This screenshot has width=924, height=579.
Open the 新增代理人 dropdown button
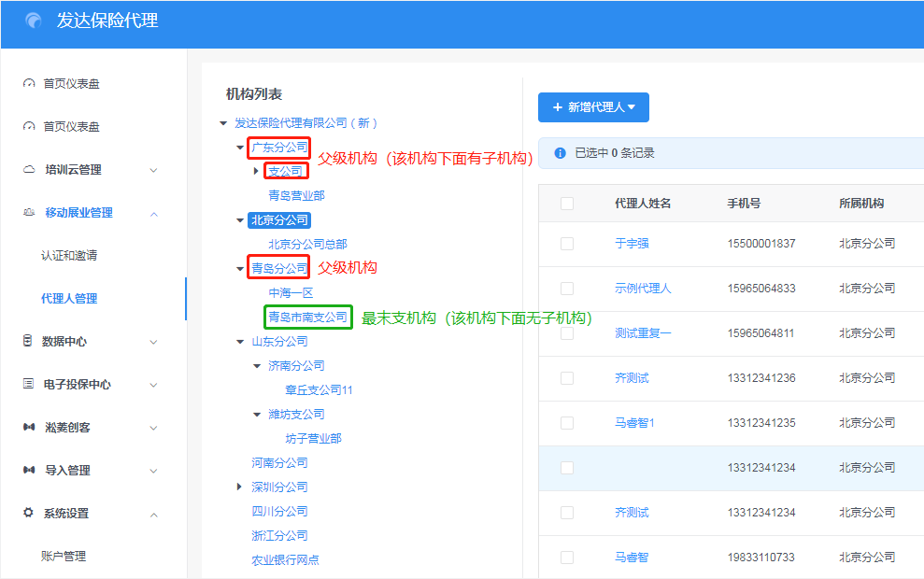coord(593,107)
